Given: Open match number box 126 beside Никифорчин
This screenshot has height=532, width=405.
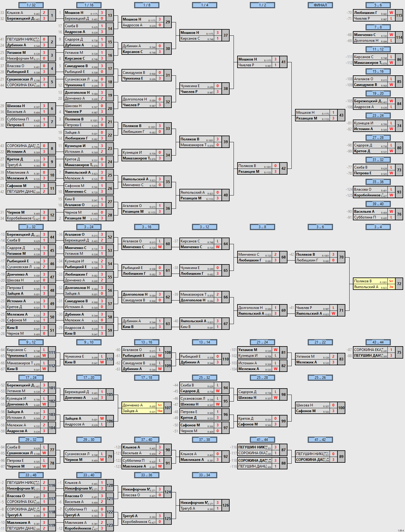Looking at the screenshot, I should click(x=226, y=505).
